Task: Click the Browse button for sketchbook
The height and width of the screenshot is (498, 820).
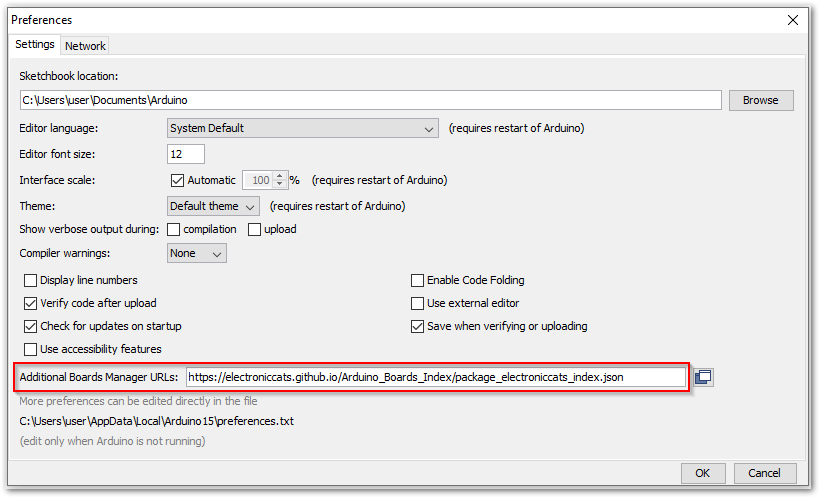Action: [x=761, y=100]
